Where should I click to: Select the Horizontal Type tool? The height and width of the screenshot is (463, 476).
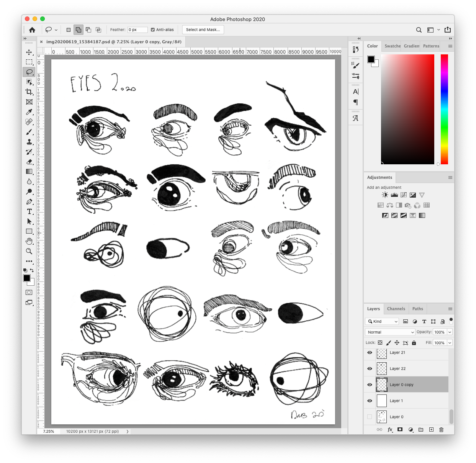click(x=29, y=211)
